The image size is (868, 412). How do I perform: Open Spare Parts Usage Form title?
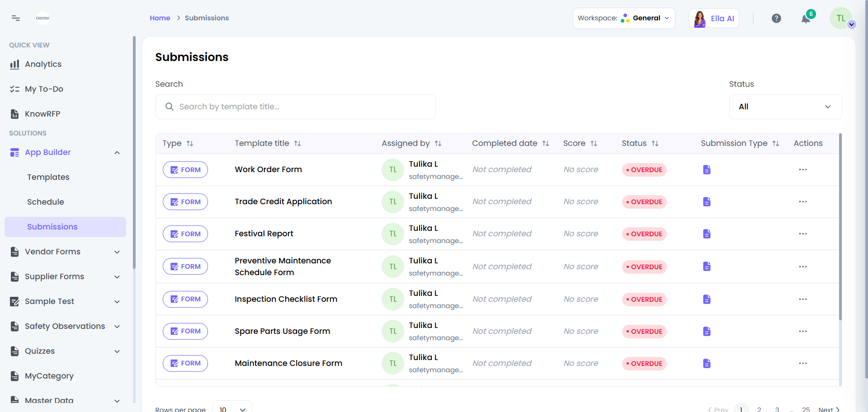coord(282,331)
